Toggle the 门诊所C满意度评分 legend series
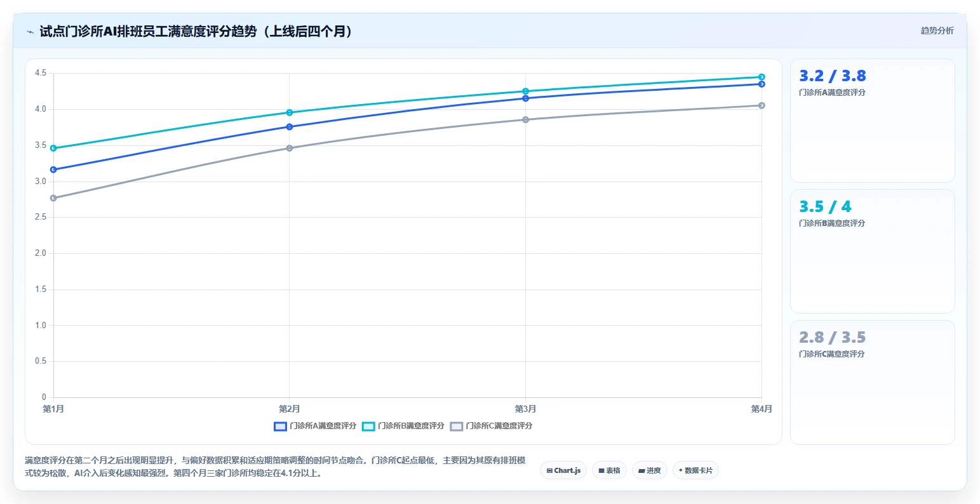The image size is (980, 504). 491,426
